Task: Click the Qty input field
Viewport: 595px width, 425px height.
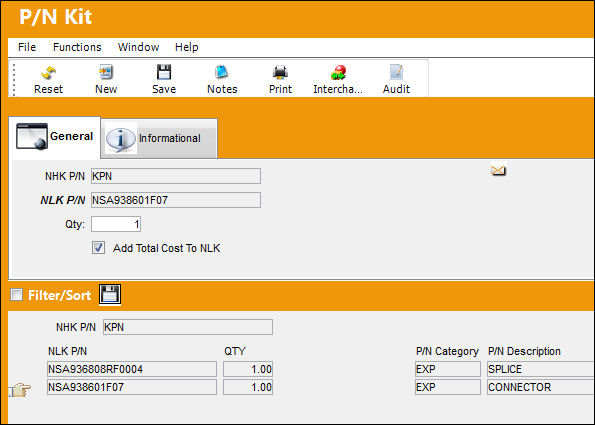Action: click(x=116, y=224)
